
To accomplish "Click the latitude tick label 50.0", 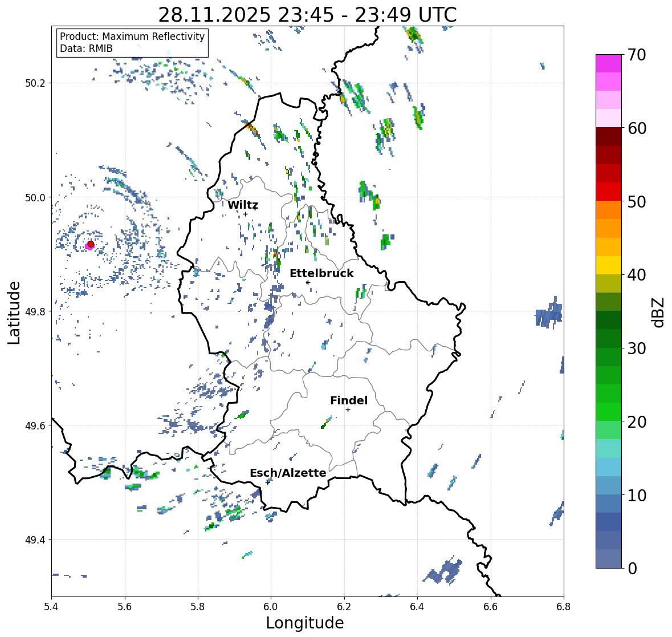I will [x=35, y=198].
